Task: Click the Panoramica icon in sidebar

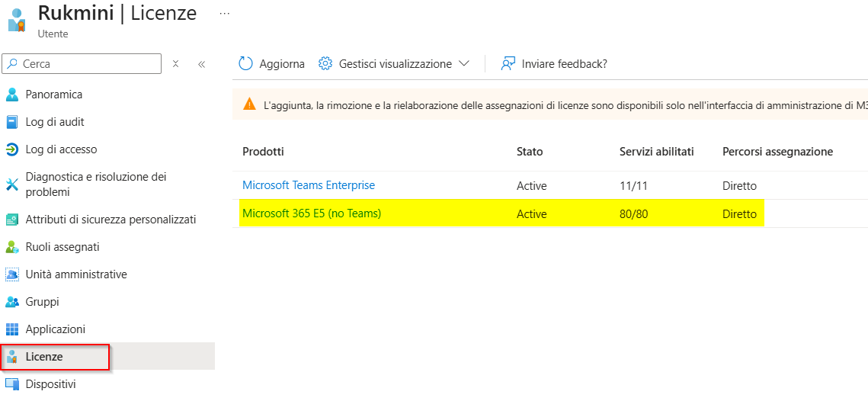Action: point(12,95)
